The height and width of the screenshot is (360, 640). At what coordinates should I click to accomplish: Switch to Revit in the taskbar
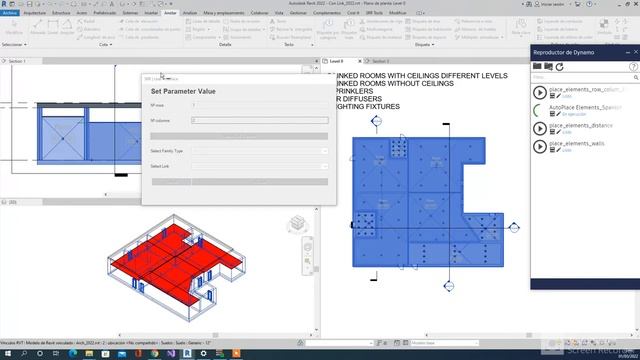pyautogui.click(x=187, y=353)
